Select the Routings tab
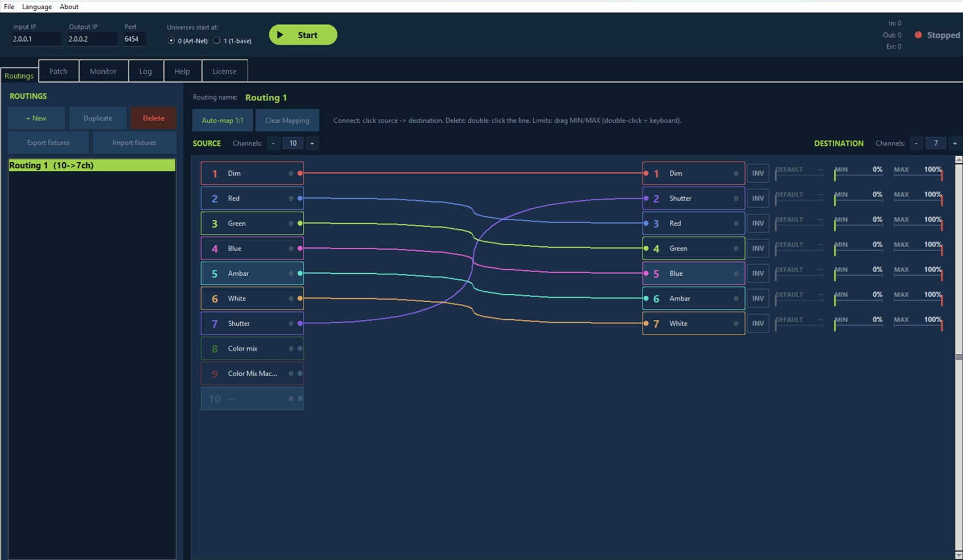Screen dimensions: 963x560 pos(19,75)
